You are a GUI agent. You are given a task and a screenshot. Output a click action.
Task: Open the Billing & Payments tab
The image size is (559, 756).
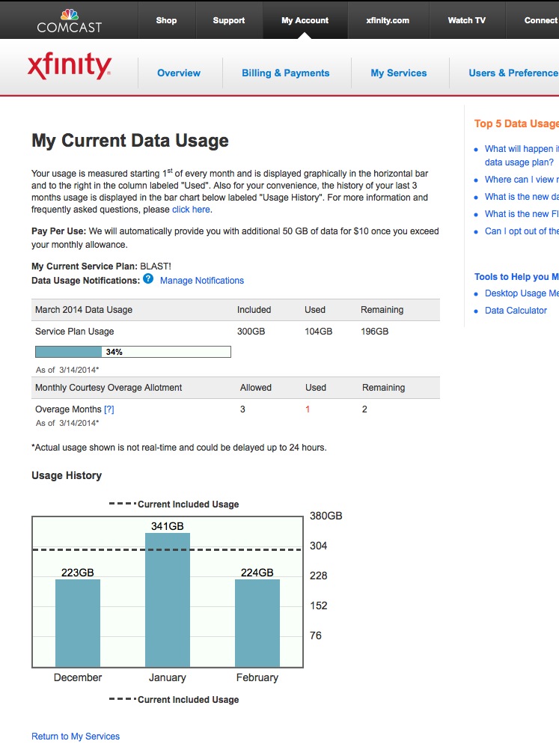[285, 73]
